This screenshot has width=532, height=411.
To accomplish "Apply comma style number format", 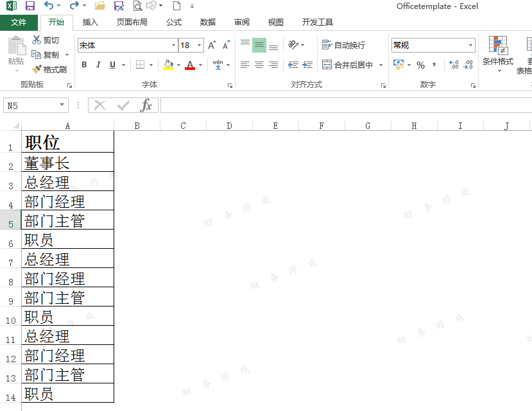I will tap(434, 65).
